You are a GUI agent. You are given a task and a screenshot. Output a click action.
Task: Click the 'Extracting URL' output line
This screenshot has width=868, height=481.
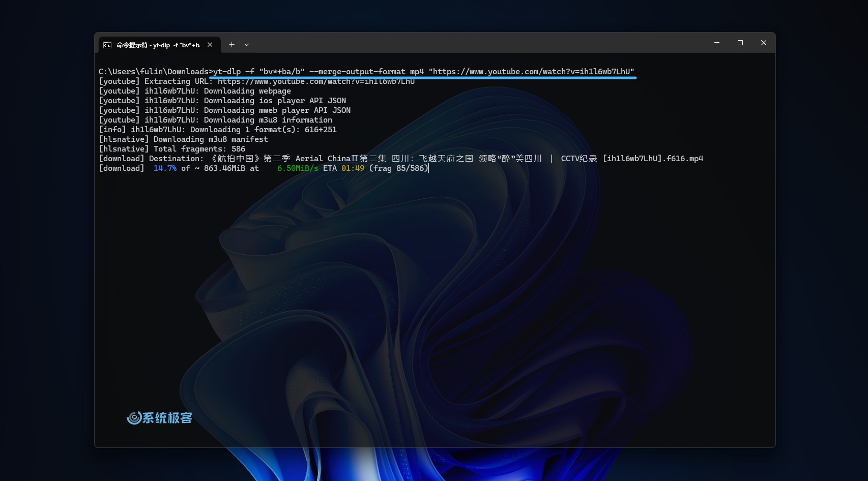click(257, 81)
